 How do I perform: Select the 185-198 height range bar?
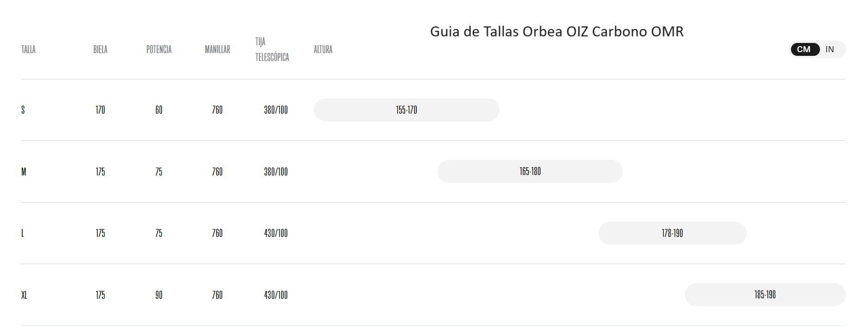tap(765, 295)
